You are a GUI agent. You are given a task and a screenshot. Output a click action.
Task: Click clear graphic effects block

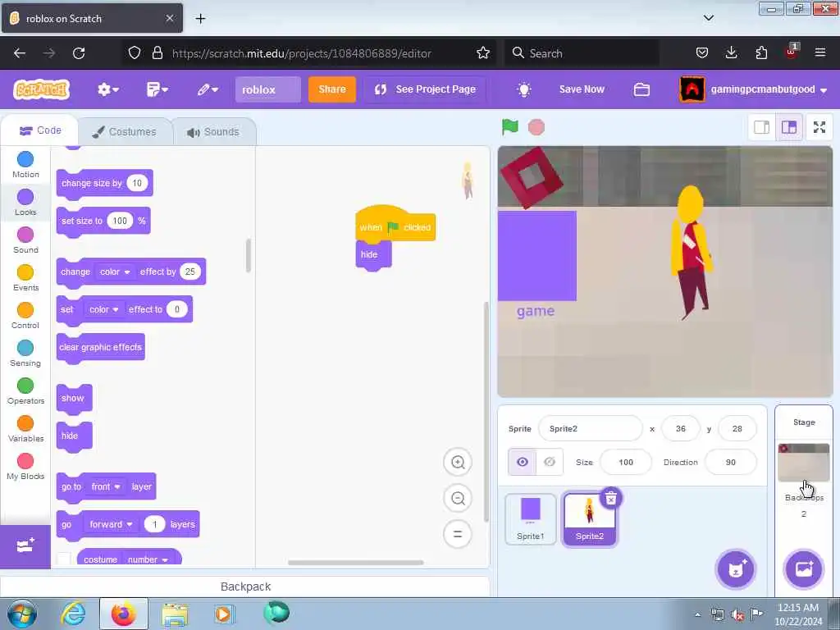(x=101, y=348)
